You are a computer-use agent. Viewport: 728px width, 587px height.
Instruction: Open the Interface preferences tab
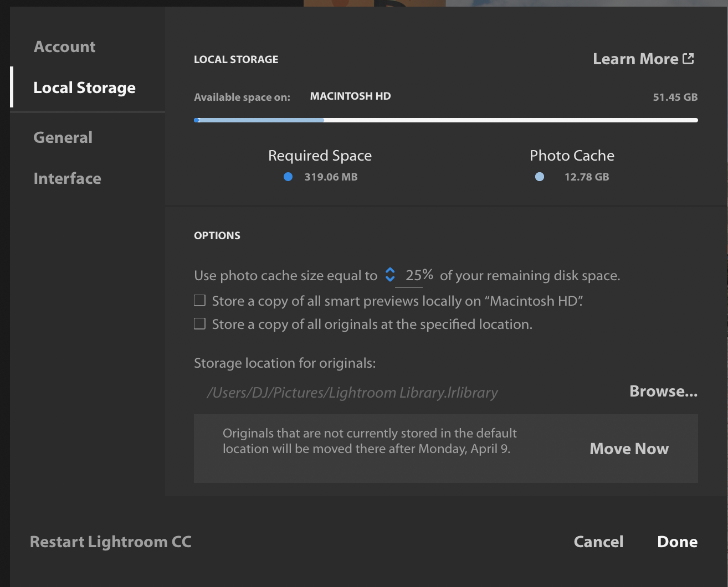(67, 178)
